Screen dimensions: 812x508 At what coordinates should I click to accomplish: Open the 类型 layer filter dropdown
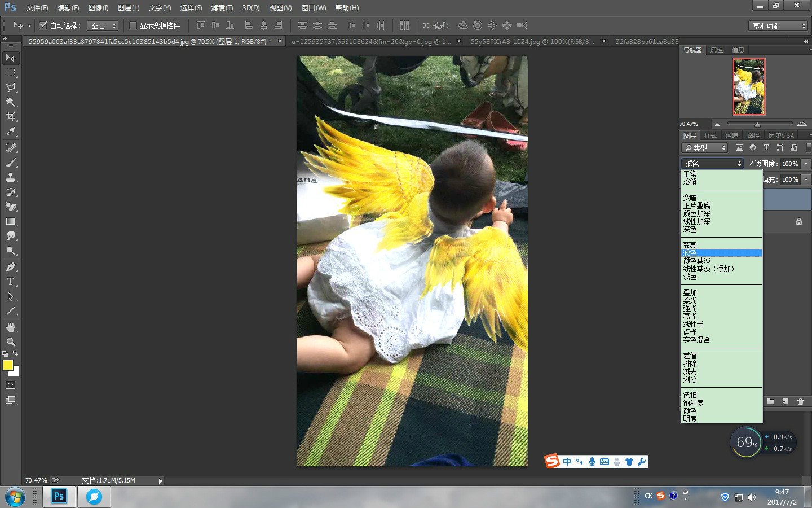[705, 148]
